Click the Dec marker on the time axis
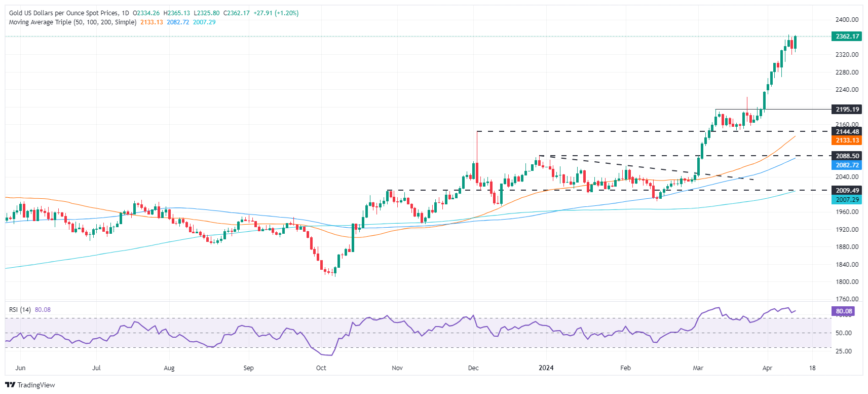 [x=473, y=368]
